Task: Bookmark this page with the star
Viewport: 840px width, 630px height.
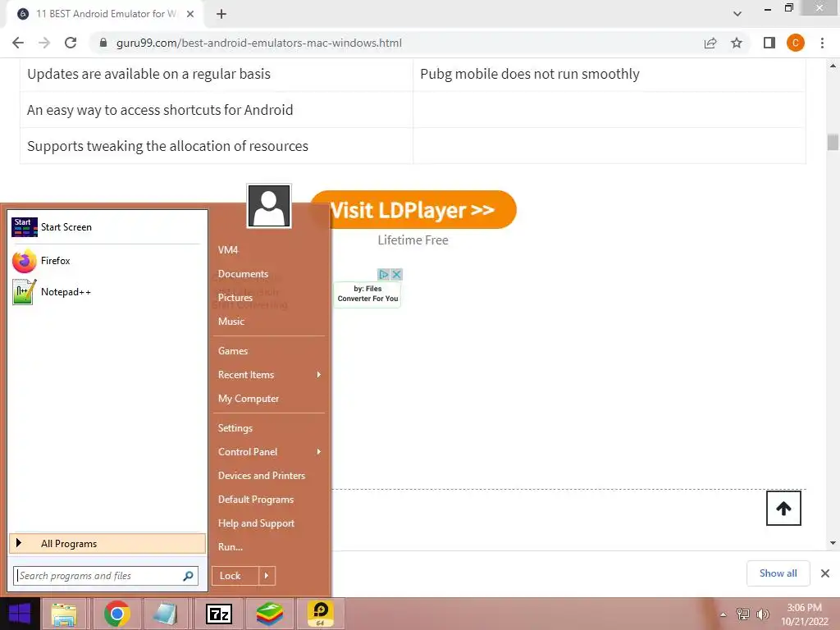Action: tap(737, 43)
